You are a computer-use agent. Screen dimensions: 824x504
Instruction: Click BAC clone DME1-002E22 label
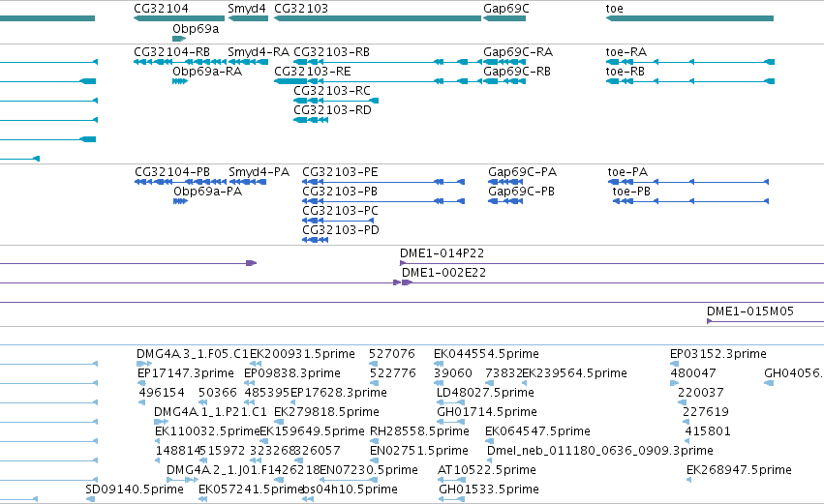pos(444,273)
